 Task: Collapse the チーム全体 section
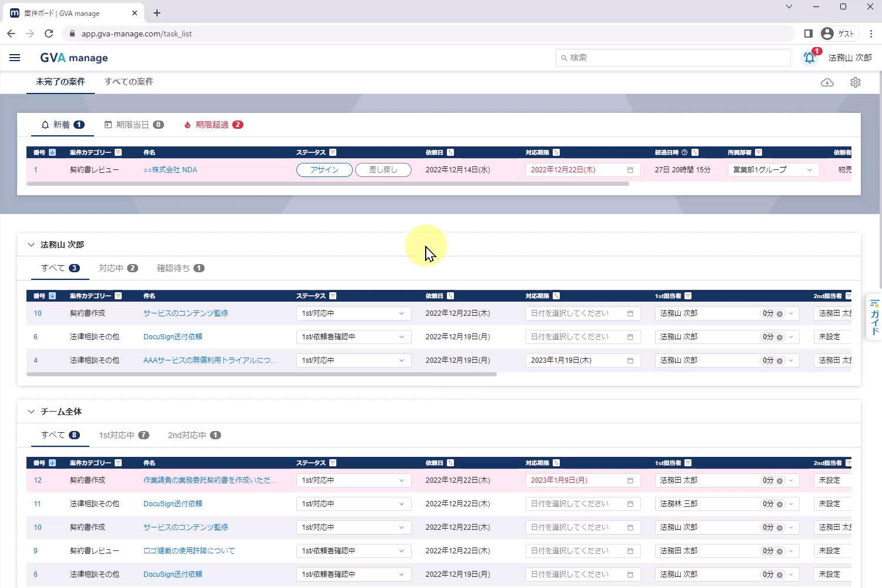31,412
